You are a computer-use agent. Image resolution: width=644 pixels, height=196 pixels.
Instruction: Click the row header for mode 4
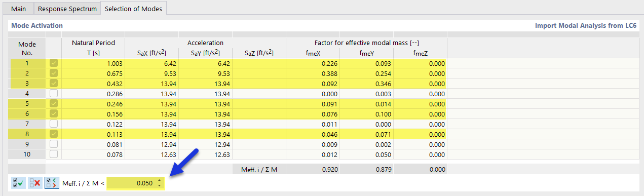27,93
